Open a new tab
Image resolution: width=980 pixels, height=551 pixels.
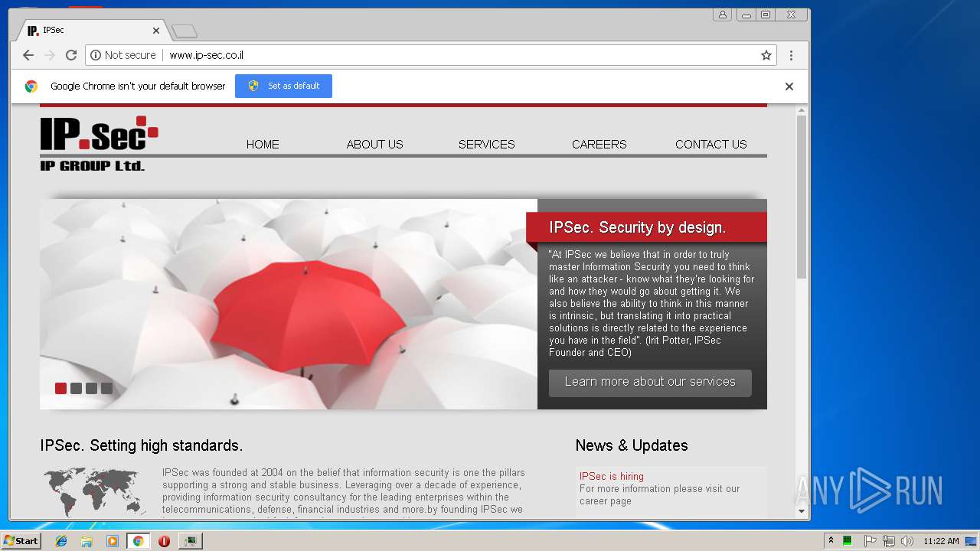point(185,31)
